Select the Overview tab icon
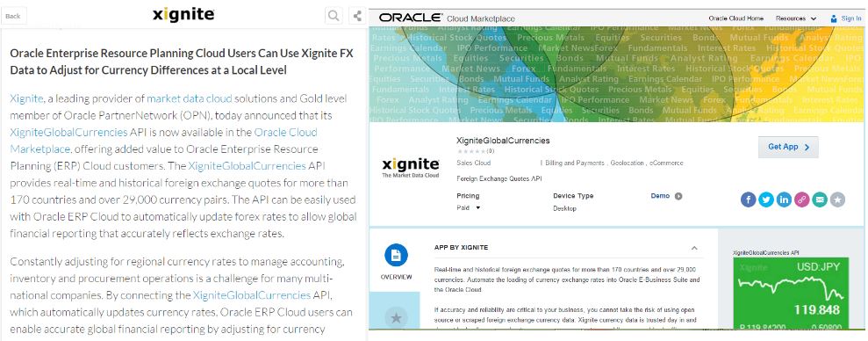Image resolution: width=868 pixels, height=341 pixels. (396, 255)
